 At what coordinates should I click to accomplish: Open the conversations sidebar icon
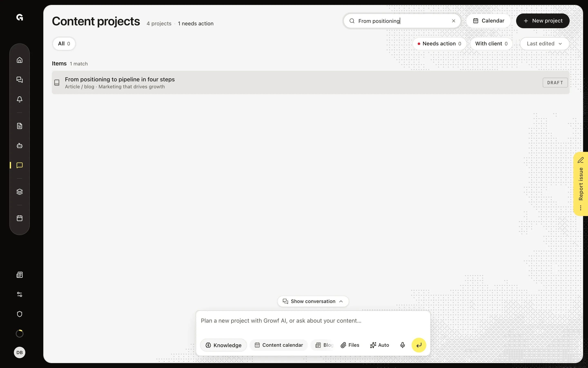click(20, 80)
